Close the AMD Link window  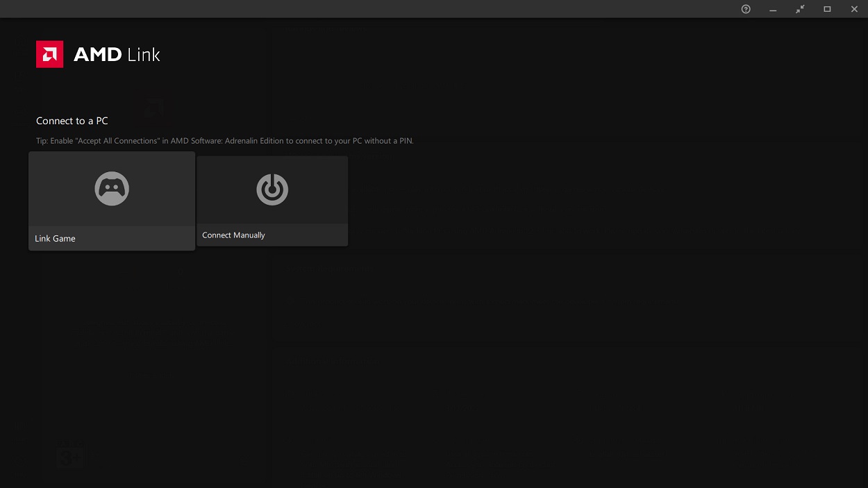854,9
